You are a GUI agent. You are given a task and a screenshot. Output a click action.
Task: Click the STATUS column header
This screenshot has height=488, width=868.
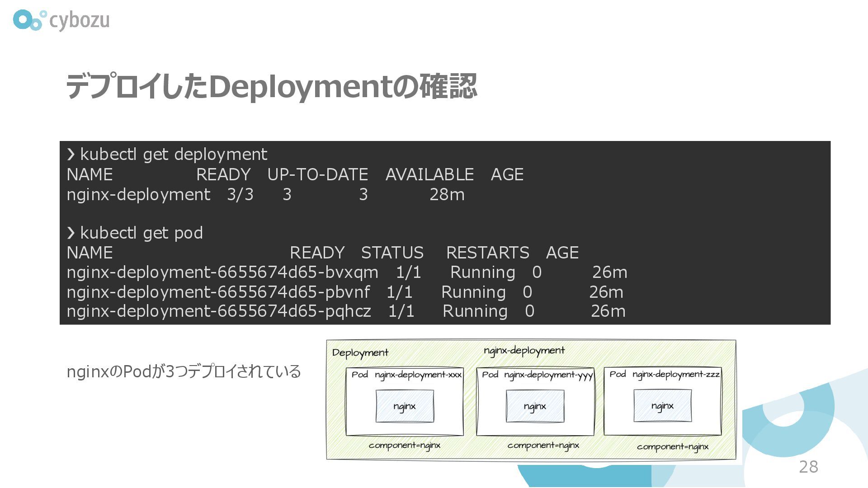pyautogui.click(x=392, y=253)
